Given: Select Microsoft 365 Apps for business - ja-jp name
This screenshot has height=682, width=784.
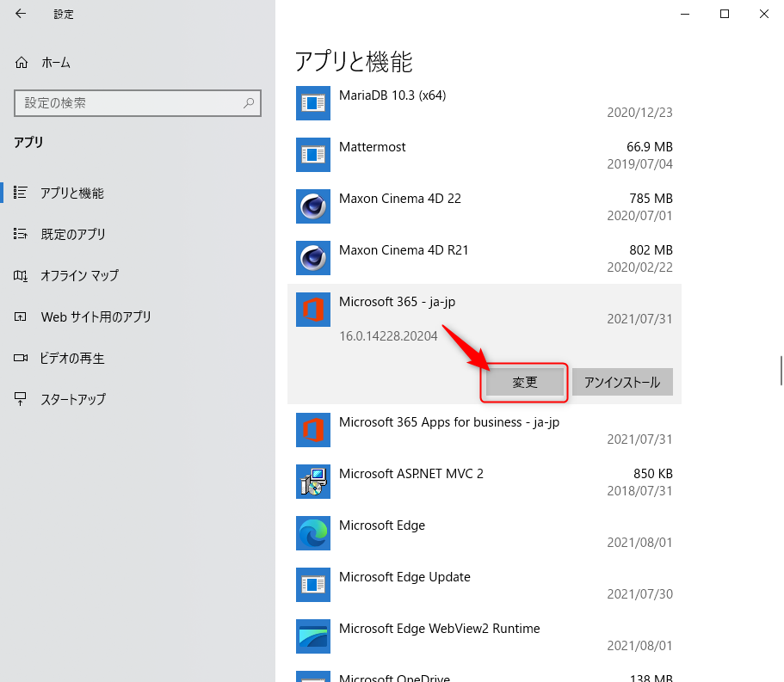Looking at the screenshot, I should pos(449,422).
